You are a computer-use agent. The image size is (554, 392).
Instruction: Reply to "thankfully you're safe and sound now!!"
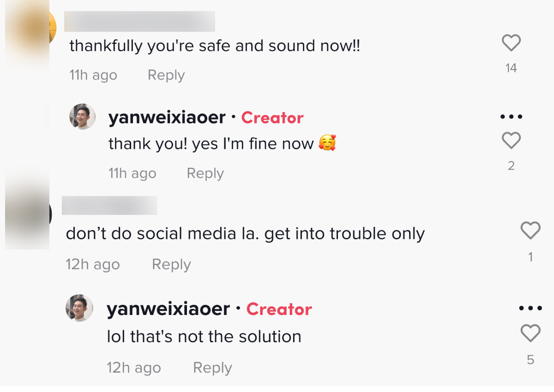pyautogui.click(x=166, y=75)
